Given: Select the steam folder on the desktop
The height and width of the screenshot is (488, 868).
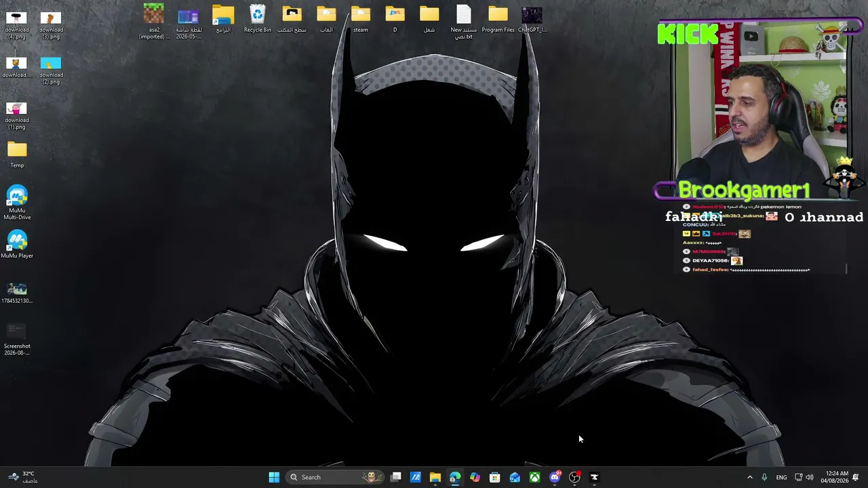Looking at the screenshot, I should (x=361, y=19).
